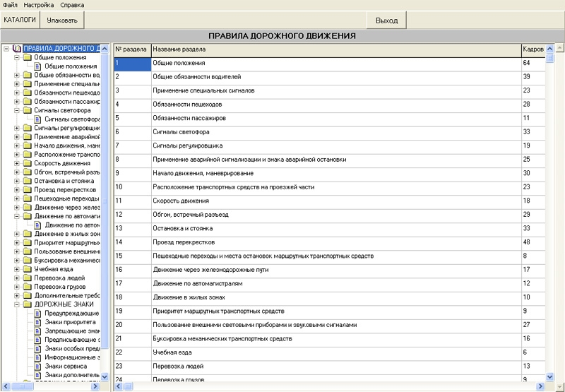Click the Название раздела column header
This screenshot has height=392, width=565.
tap(336, 50)
